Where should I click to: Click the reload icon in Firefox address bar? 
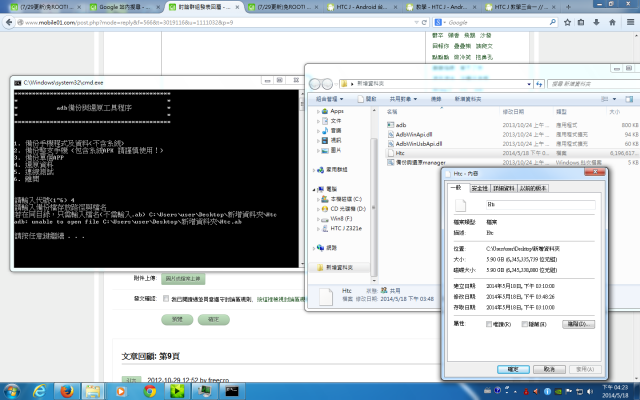[424, 22]
